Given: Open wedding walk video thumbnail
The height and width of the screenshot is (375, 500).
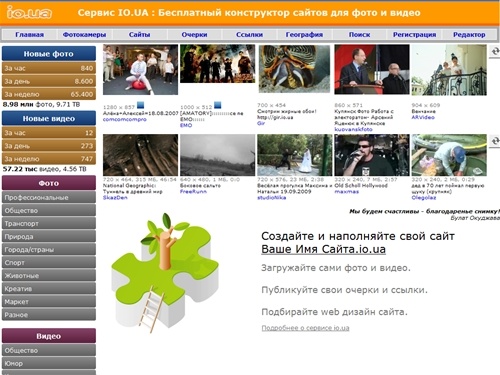Looking at the screenshot, I should (295, 155).
